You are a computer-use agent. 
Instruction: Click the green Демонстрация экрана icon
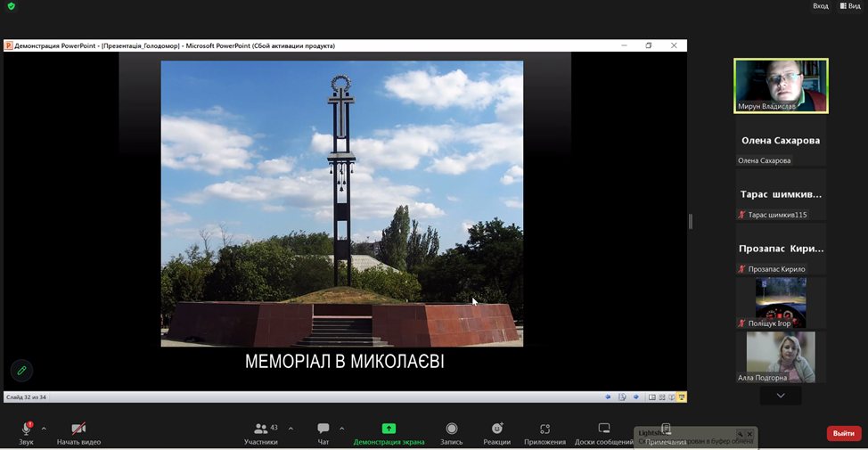(389, 429)
